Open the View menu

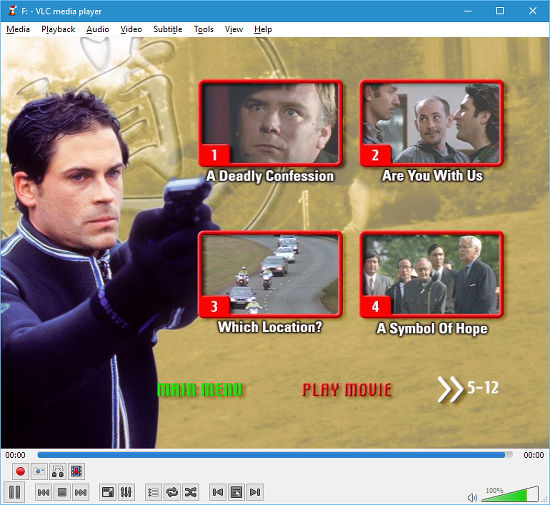pos(234,29)
